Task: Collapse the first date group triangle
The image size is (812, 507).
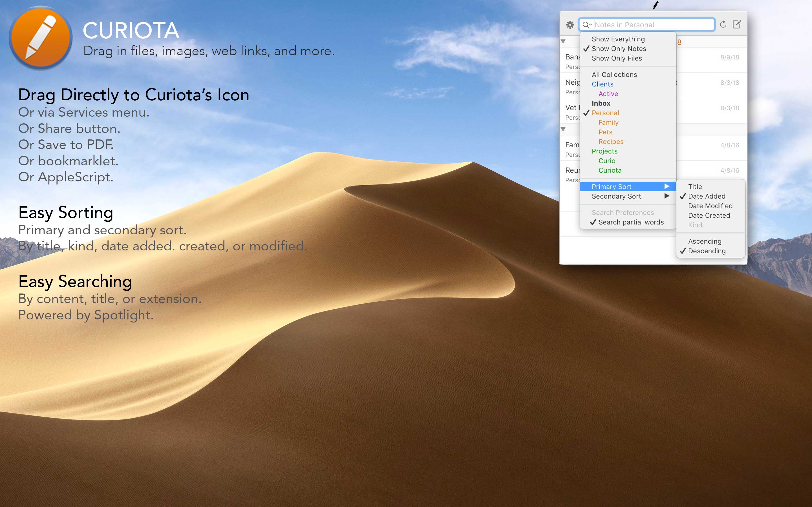Action: click(563, 42)
